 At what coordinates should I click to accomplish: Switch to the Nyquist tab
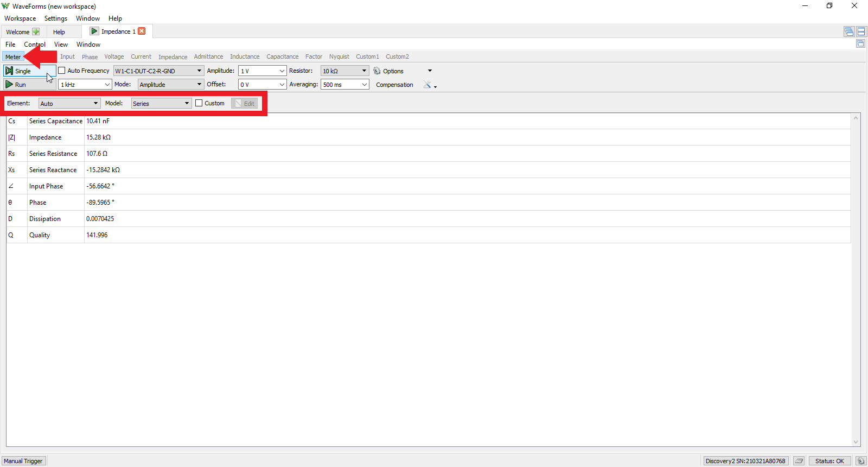tap(339, 56)
